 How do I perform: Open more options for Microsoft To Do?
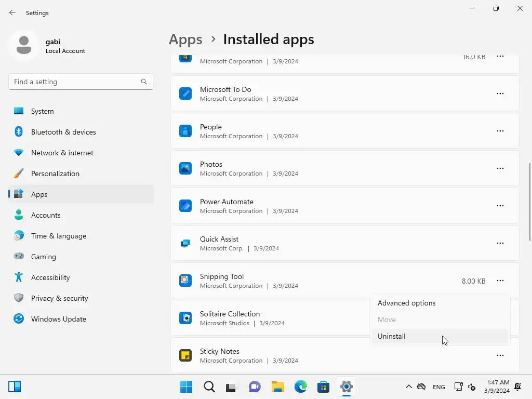click(500, 94)
